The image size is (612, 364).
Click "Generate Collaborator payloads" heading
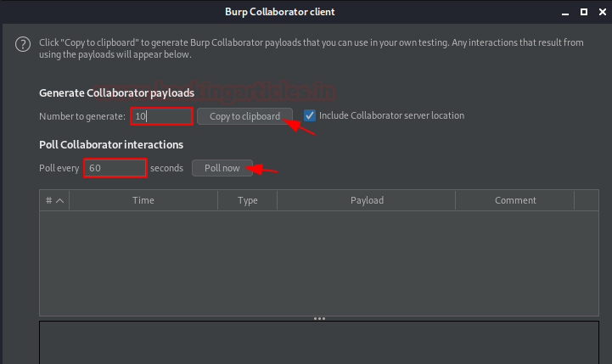(x=116, y=92)
